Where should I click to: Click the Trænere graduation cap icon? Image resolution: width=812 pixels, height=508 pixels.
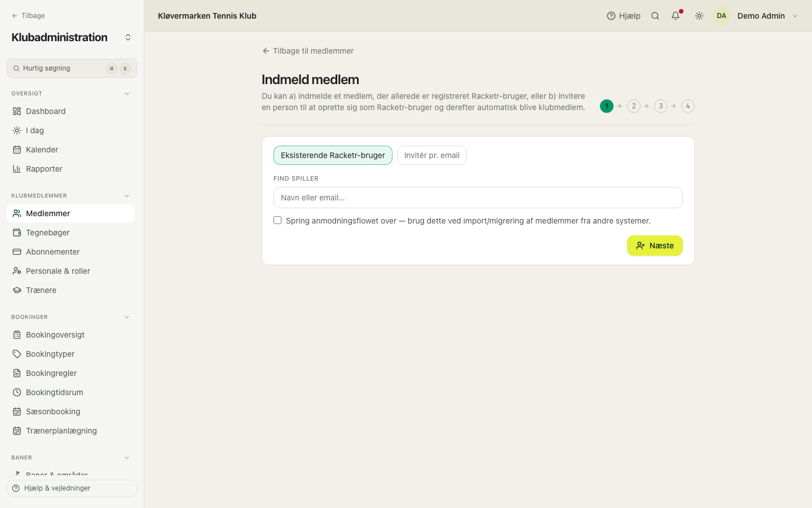[x=17, y=290]
